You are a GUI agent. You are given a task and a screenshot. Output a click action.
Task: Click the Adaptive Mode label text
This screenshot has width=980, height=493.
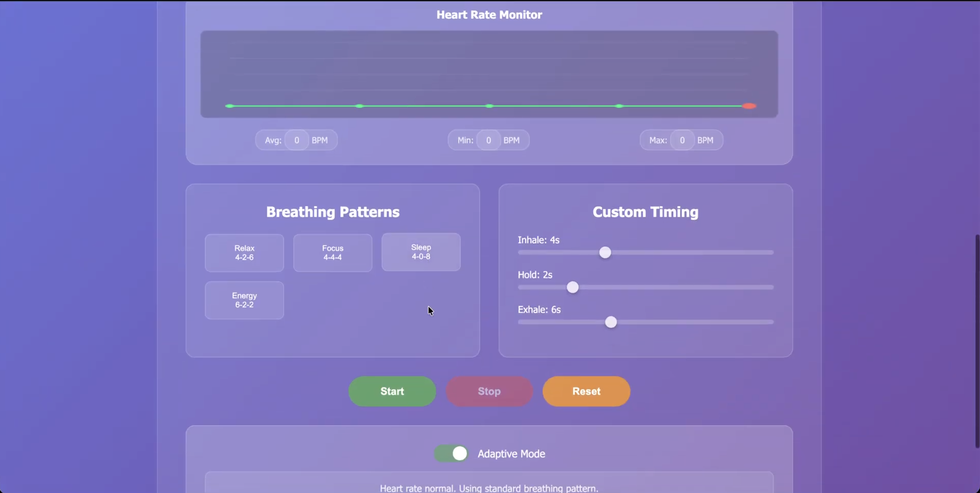511,454
